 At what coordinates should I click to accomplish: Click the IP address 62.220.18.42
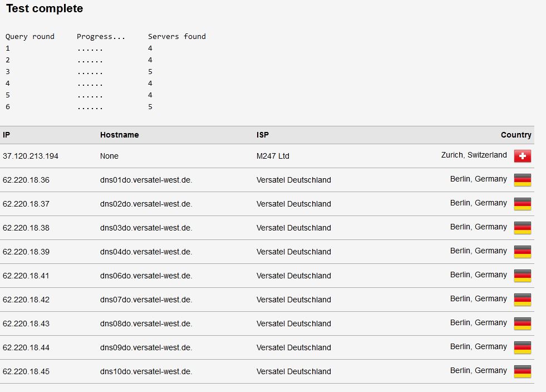click(x=26, y=300)
